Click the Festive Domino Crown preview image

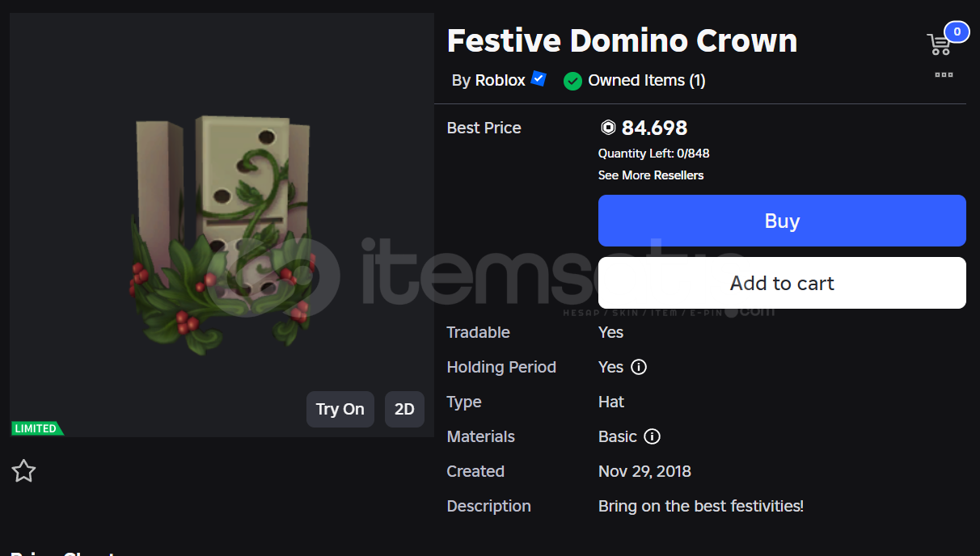[x=222, y=234]
